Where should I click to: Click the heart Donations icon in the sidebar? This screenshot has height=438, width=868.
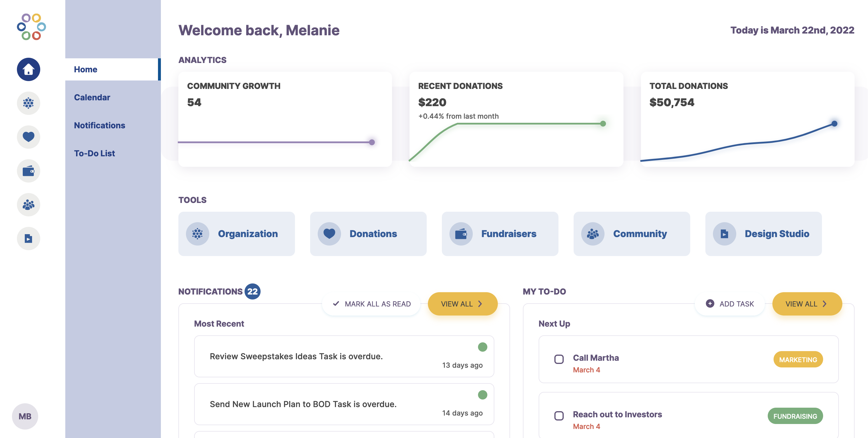[28, 137]
